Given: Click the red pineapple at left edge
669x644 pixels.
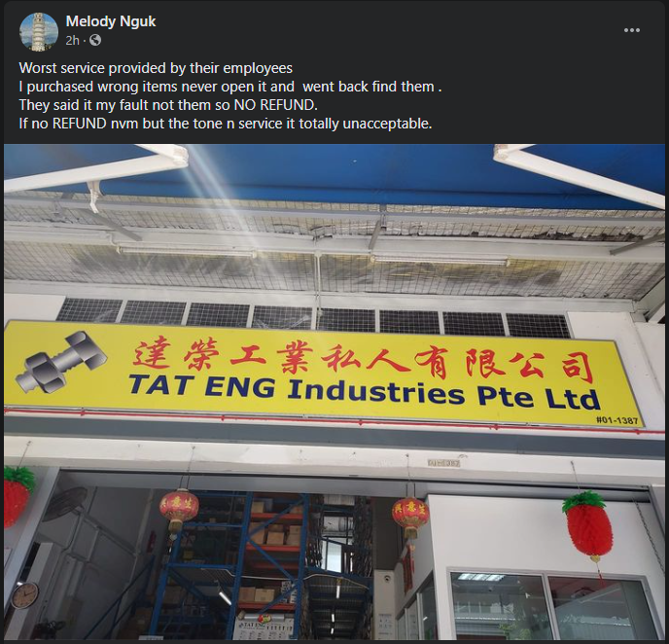Looking at the screenshot, I should tap(18, 495).
